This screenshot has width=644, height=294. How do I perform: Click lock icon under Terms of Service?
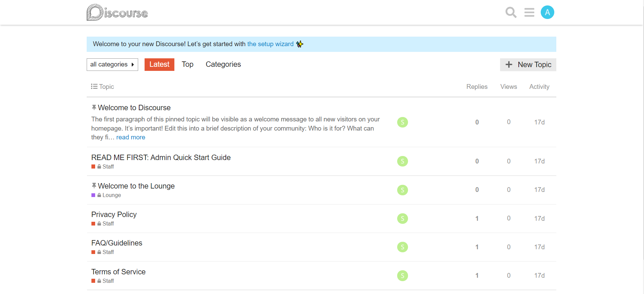pos(99,281)
